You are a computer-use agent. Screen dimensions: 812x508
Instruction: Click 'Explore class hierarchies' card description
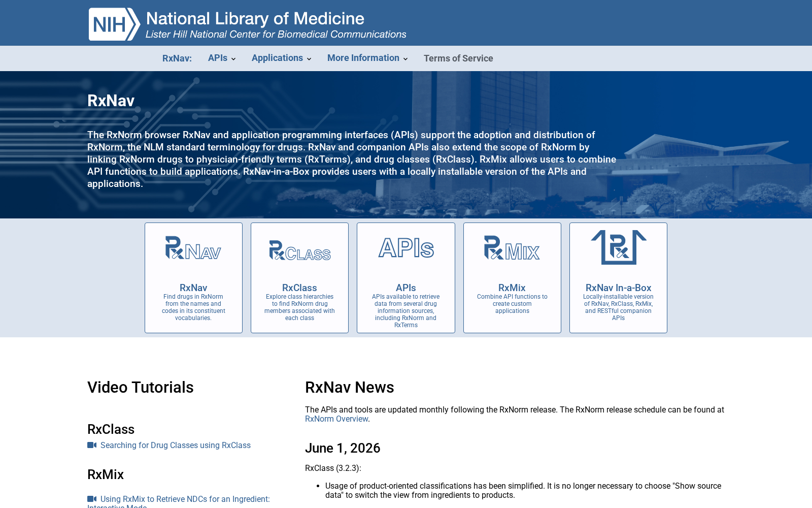(299, 307)
